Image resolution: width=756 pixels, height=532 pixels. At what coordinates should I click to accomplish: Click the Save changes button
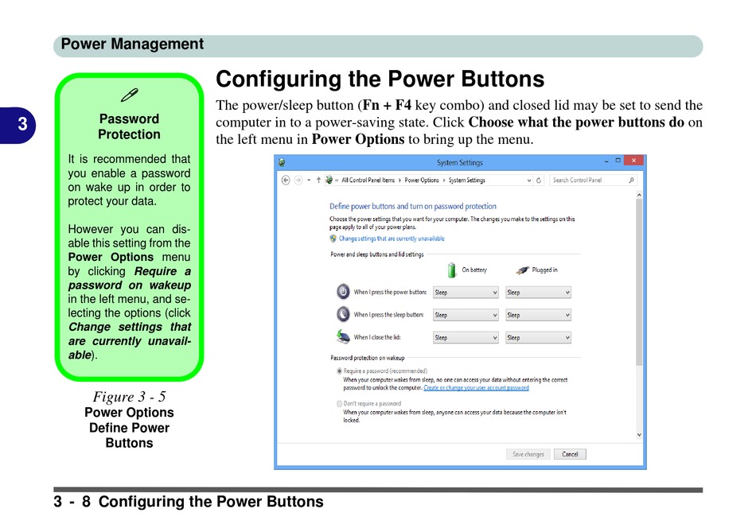[528, 454]
